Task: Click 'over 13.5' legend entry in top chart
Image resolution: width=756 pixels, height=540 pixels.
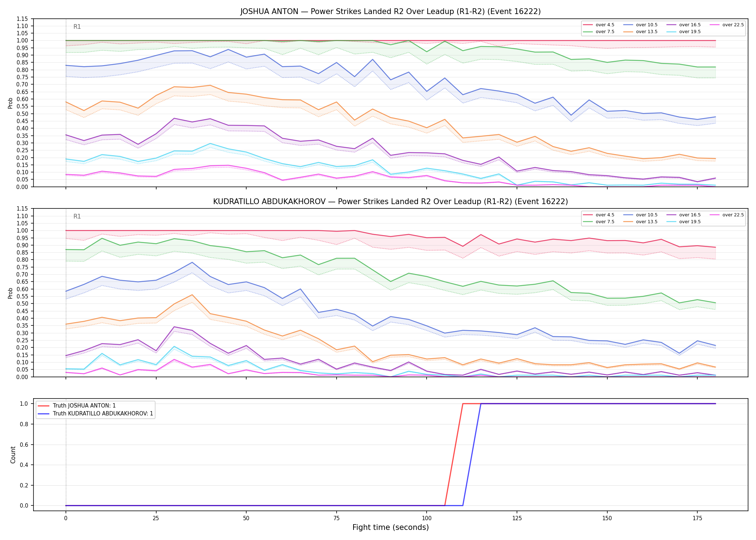Action: point(640,32)
